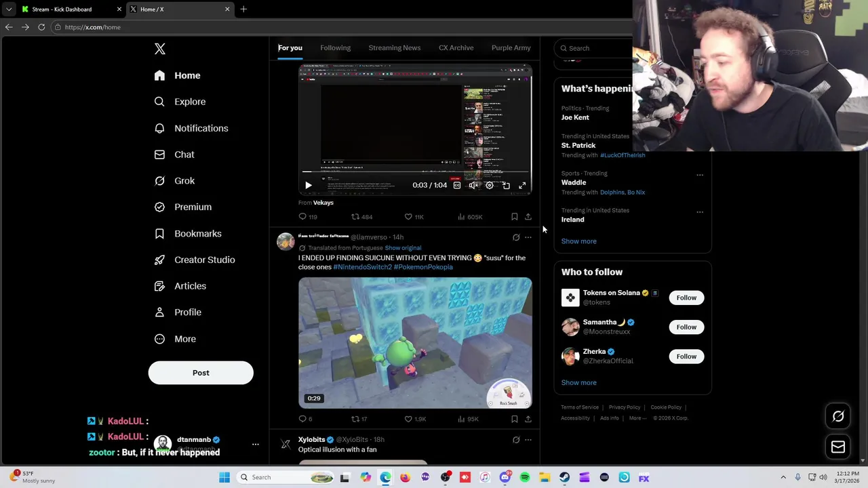868x488 pixels.
Task: Click the X logo in the sidebar
Action: point(160,49)
